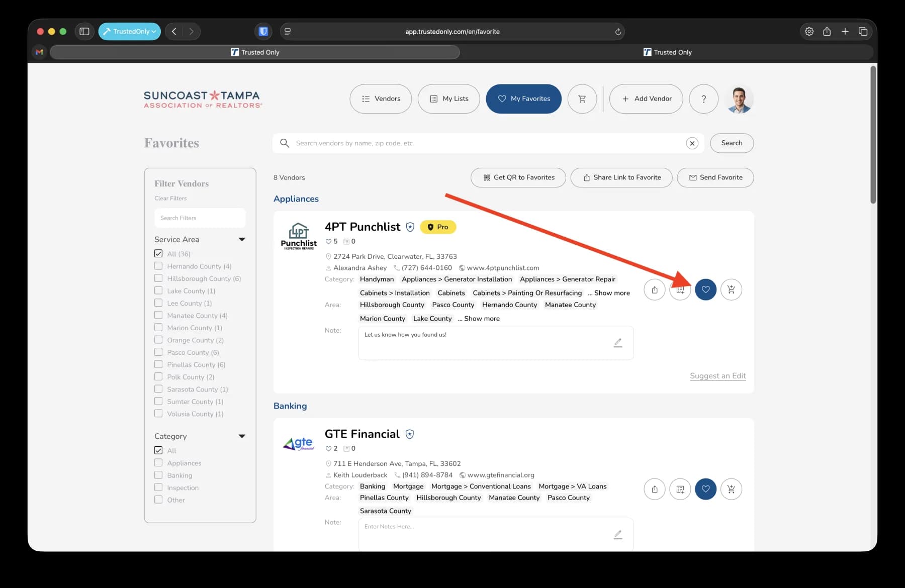The image size is (905, 588).
Task: Open the Vendors page
Action: (x=381, y=99)
